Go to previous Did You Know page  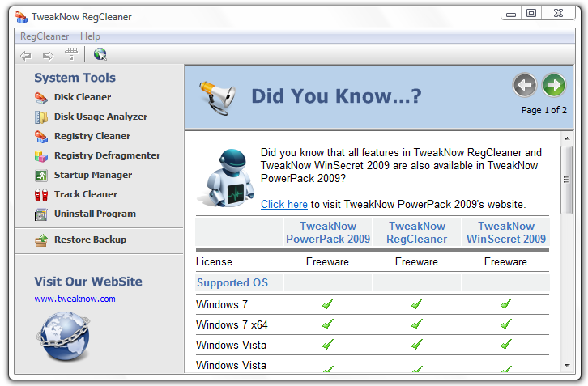(525, 85)
